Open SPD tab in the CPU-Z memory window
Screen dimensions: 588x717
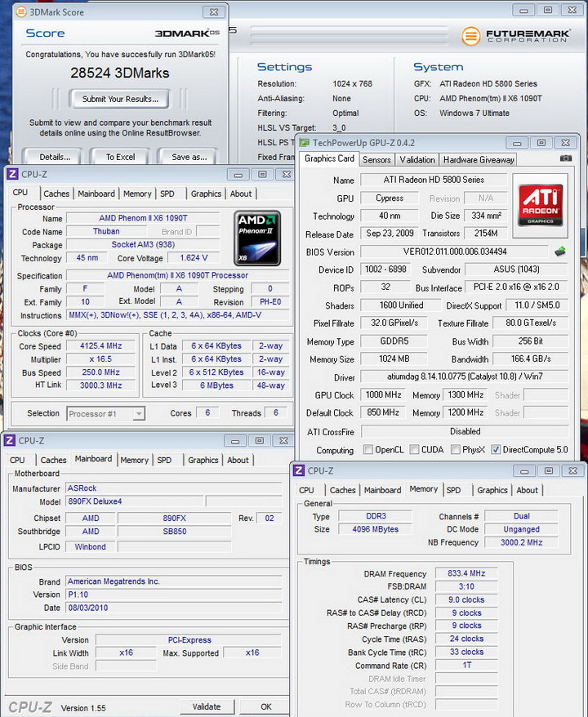point(453,490)
